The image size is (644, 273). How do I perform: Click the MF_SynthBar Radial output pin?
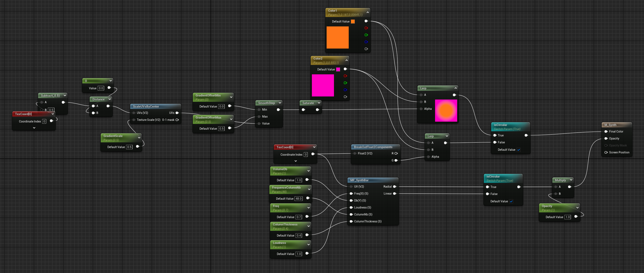click(x=395, y=187)
